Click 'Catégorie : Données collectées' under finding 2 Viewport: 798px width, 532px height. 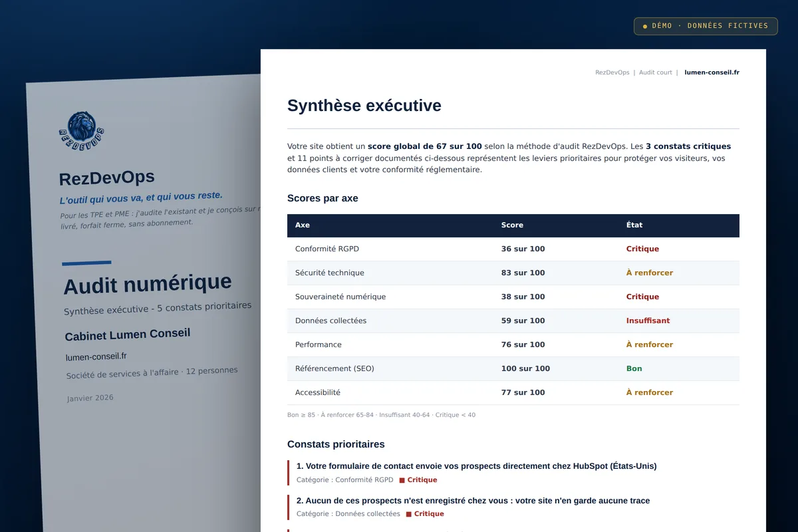348,513
